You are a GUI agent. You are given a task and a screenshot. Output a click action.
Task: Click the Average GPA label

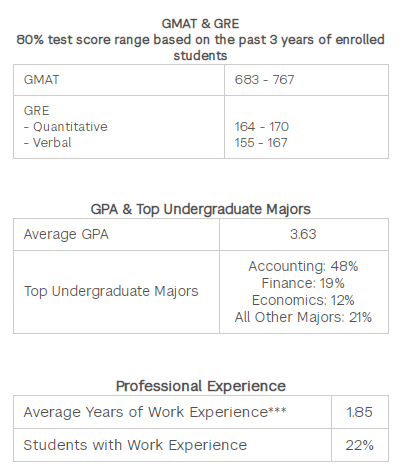click(66, 234)
